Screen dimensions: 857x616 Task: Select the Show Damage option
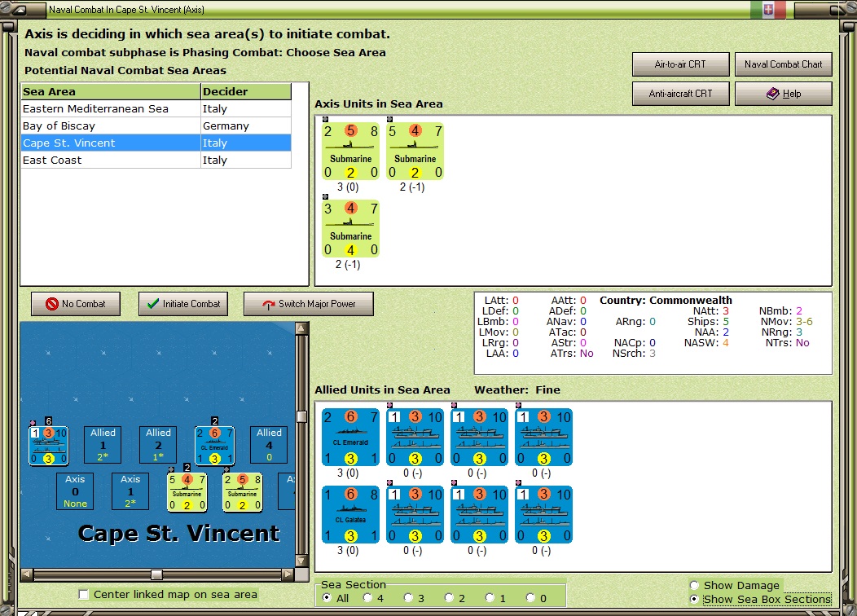click(694, 585)
